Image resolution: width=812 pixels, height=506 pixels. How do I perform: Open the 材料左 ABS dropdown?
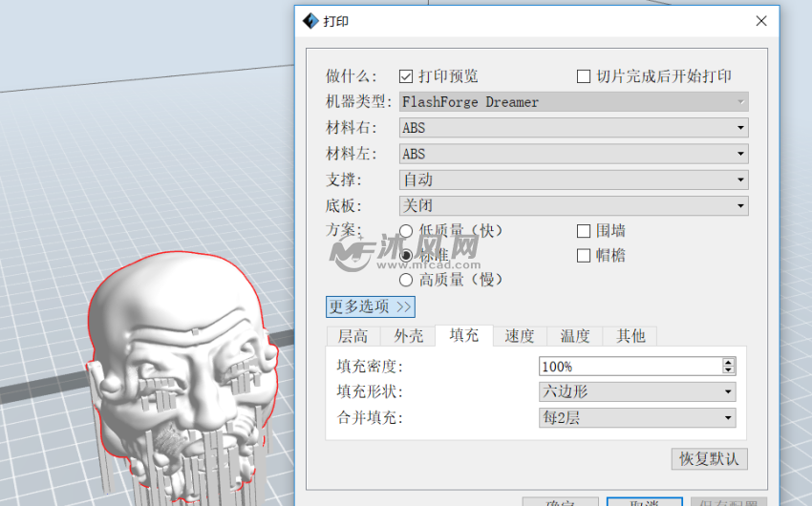[x=573, y=154]
